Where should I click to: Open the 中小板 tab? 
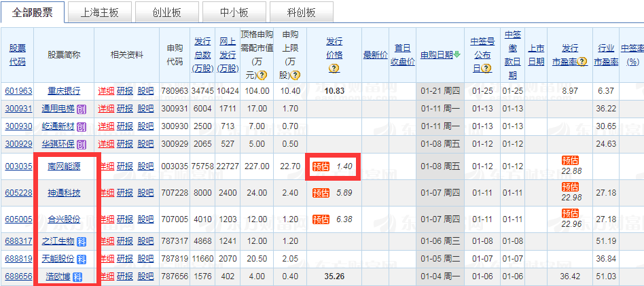pyautogui.click(x=234, y=13)
